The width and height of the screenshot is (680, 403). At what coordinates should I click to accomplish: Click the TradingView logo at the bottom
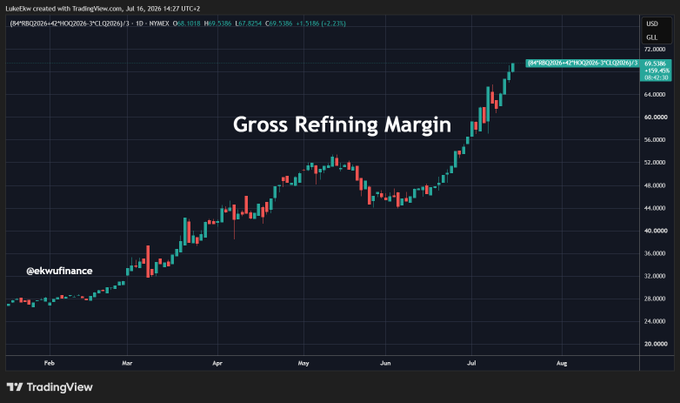tap(50, 387)
